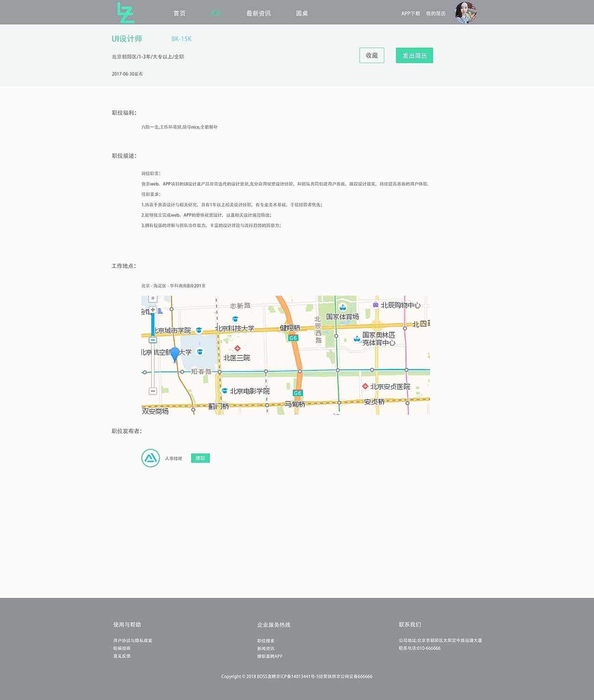Click the green 撩职 button
This screenshot has width=594, height=700.
[200, 458]
